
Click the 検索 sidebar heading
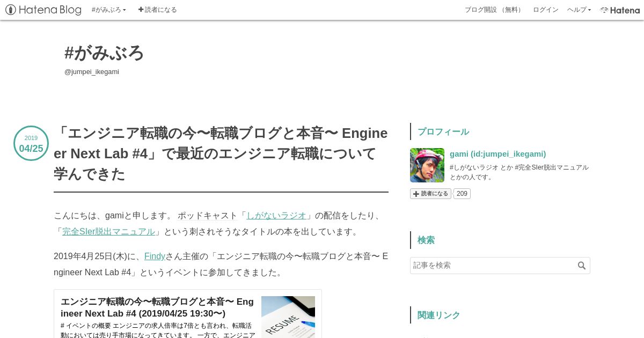coord(426,240)
